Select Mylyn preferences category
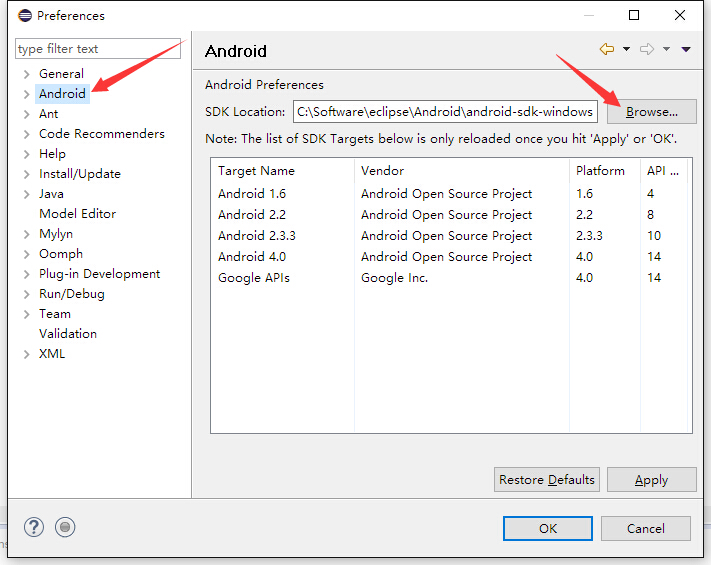The width and height of the screenshot is (711, 565). pyautogui.click(x=56, y=234)
